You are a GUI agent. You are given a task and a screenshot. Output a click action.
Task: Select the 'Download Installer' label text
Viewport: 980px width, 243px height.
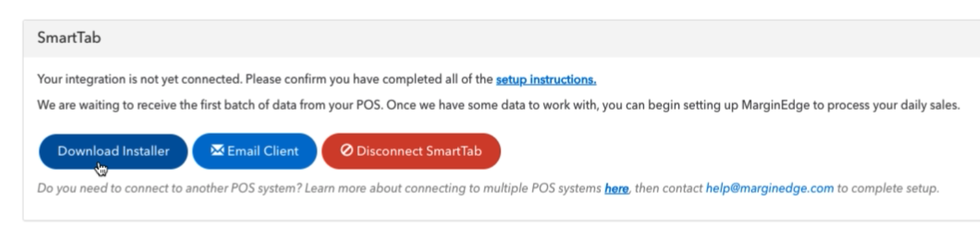click(x=113, y=151)
